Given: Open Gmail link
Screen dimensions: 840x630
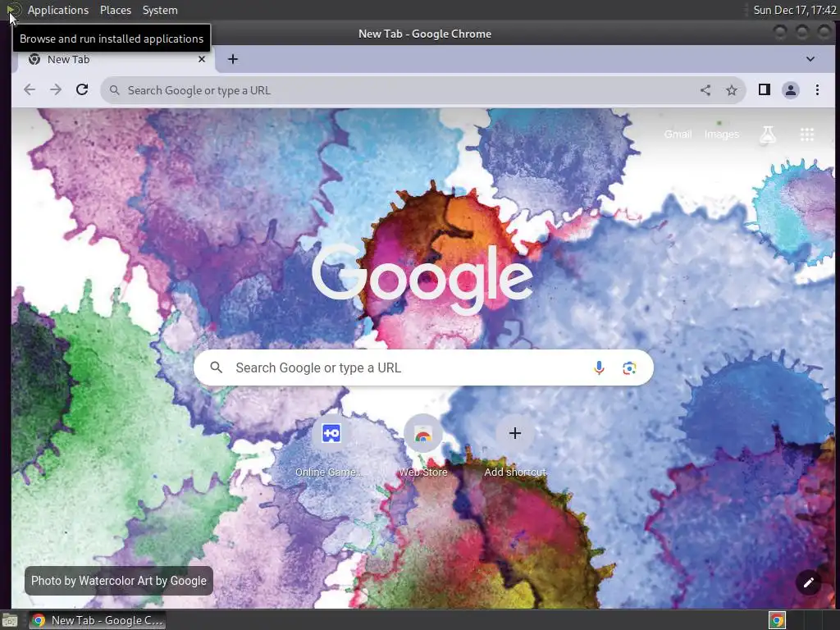Looking at the screenshot, I should pyautogui.click(x=678, y=134).
